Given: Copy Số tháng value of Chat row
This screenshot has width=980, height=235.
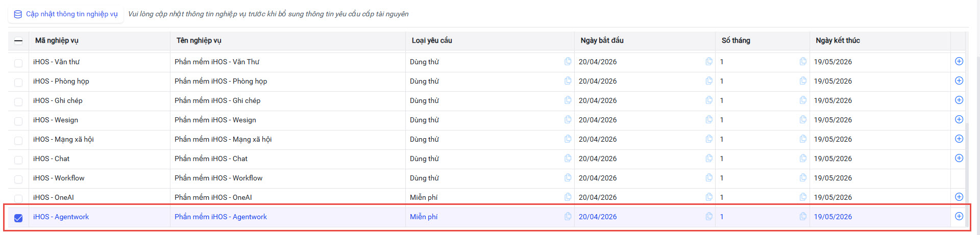Looking at the screenshot, I should coord(803,158).
